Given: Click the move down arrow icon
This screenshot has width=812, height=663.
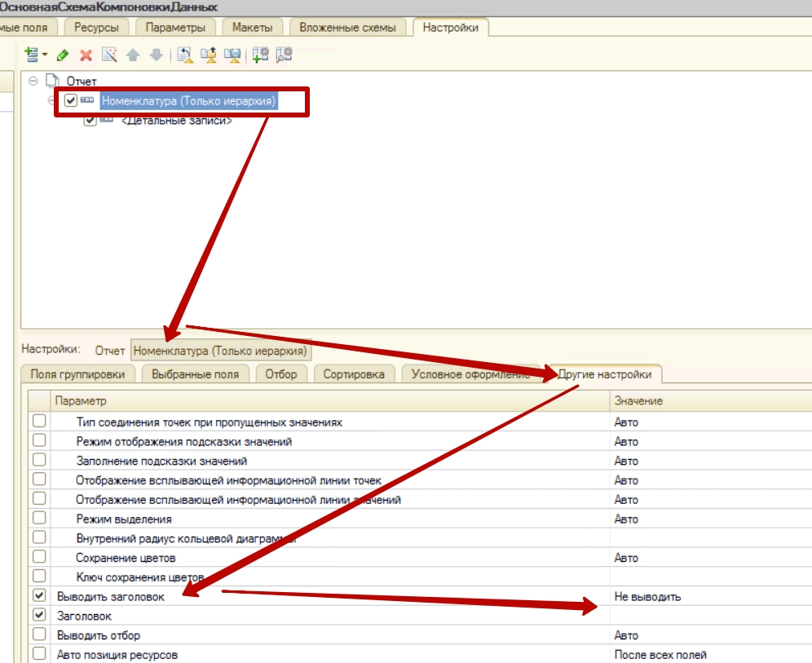Looking at the screenshot, I should pyautogui.click(x=156, y=55).
